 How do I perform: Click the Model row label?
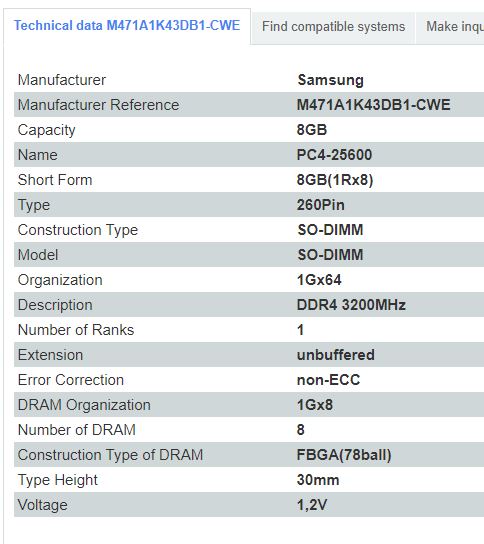38,255
